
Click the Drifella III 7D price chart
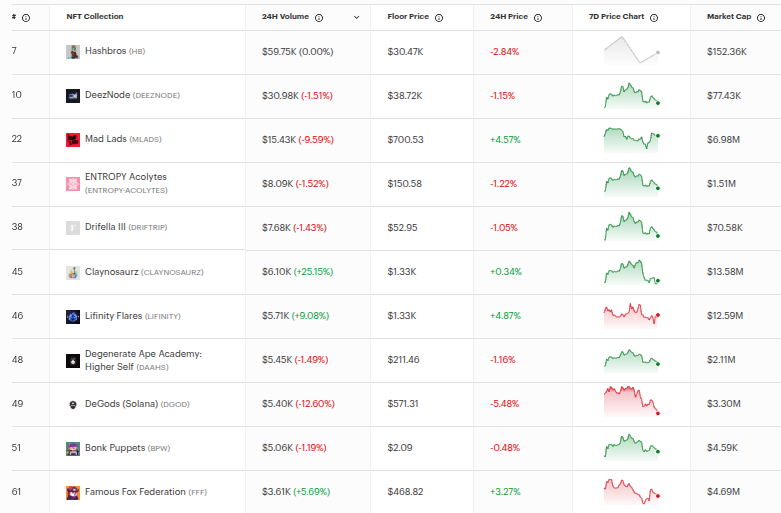(x=632, y=227)
